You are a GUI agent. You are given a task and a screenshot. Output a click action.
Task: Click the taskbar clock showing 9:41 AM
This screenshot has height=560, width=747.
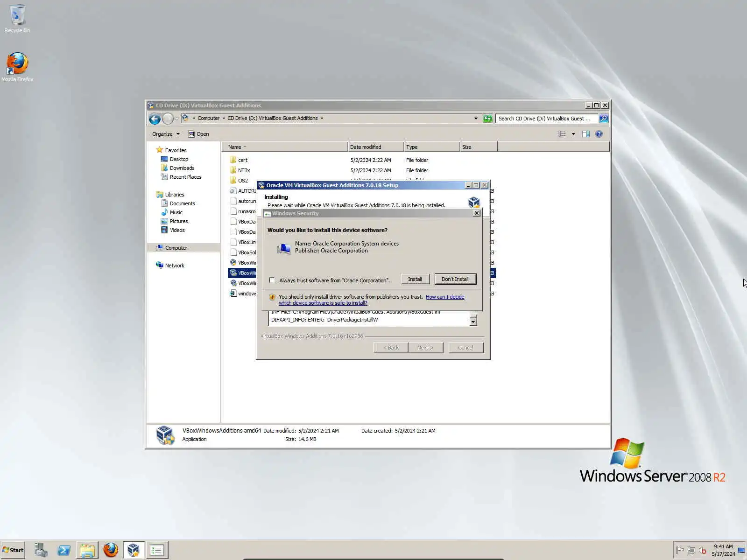(723, 550)
